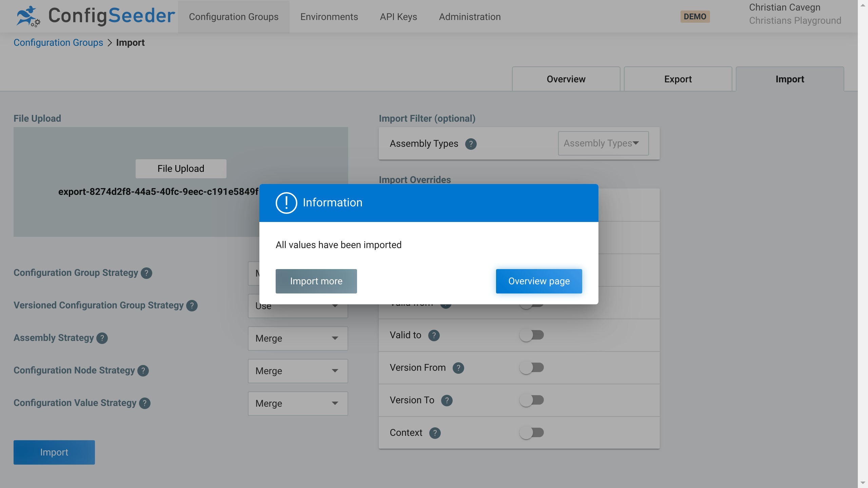Enable the Valid to override toggle

click(x=531, y=335)
